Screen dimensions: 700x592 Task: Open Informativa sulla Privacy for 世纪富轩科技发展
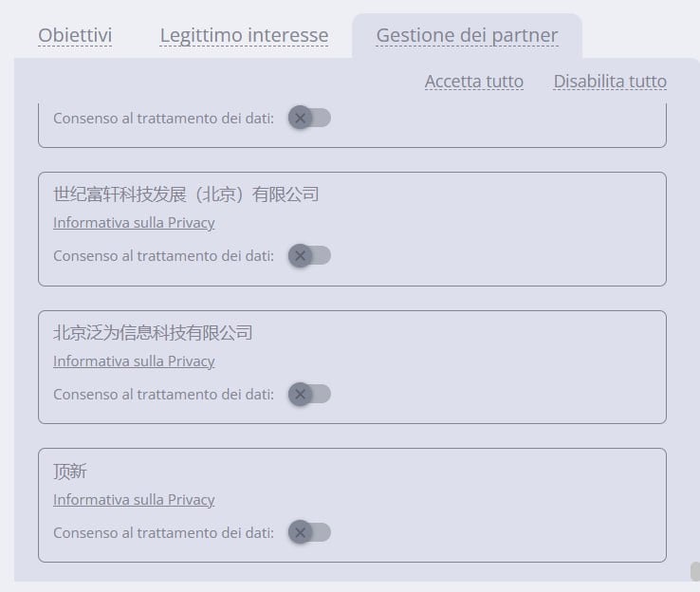pos(134,223)
